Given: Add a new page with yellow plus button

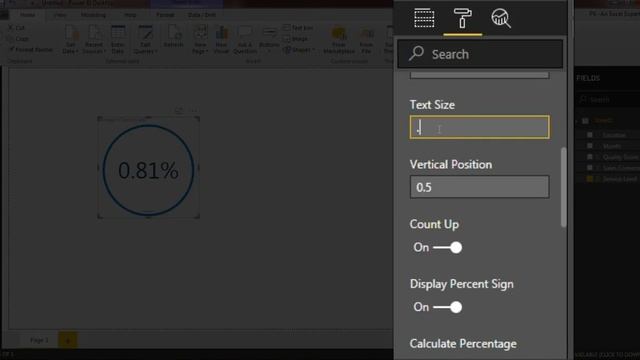Looking at the screenshot, I should click(68, 340).
